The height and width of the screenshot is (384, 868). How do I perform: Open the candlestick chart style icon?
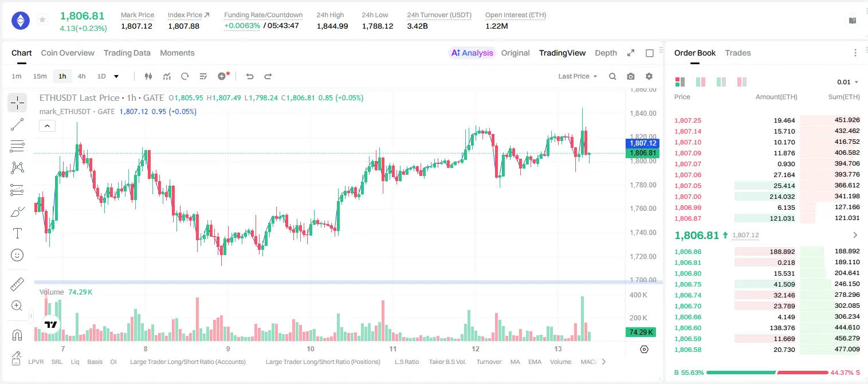click(149, 76)
